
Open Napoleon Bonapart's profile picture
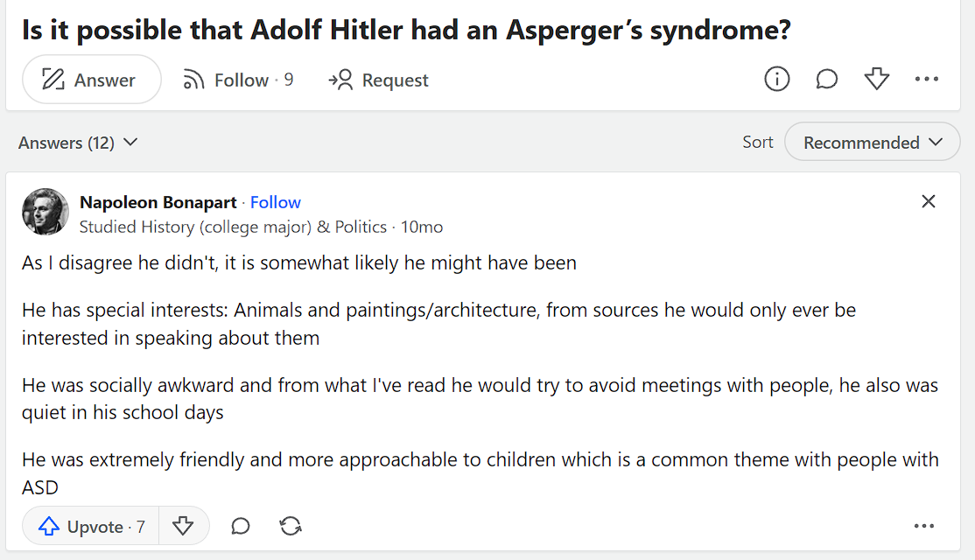point(46,212)
